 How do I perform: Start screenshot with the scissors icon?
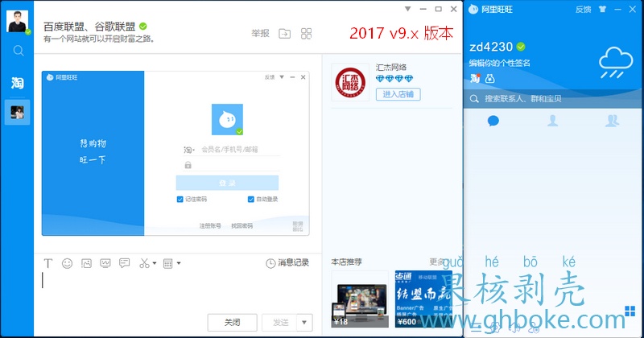tap(144, 263)
